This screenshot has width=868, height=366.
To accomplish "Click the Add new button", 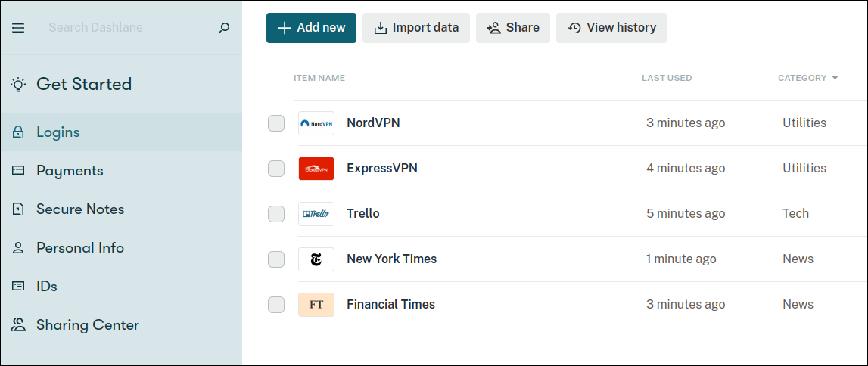I will 311,28.
